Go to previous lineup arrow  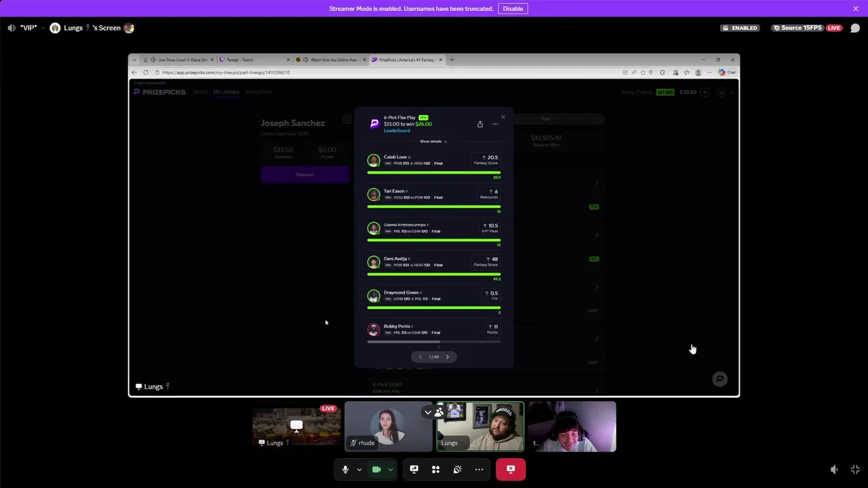(x=420, y=357)
